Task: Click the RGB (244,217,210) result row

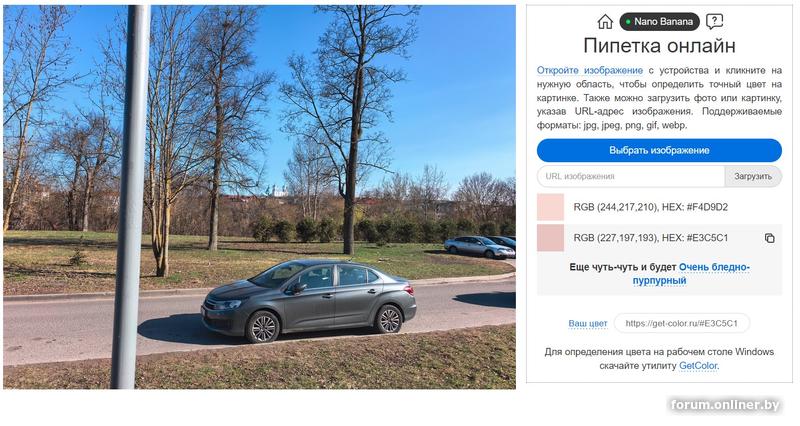Action: tap(659, 207)
